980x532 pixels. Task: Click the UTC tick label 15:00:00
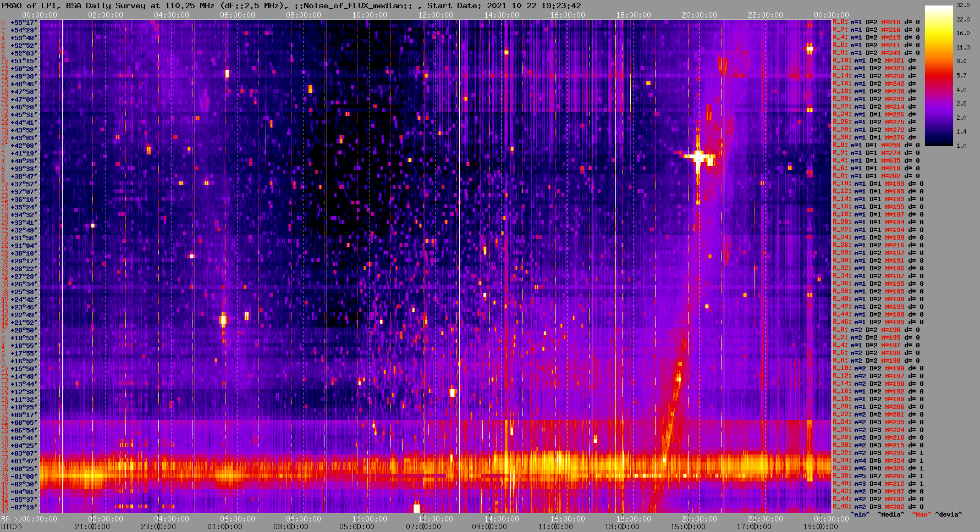coord(687,527)
